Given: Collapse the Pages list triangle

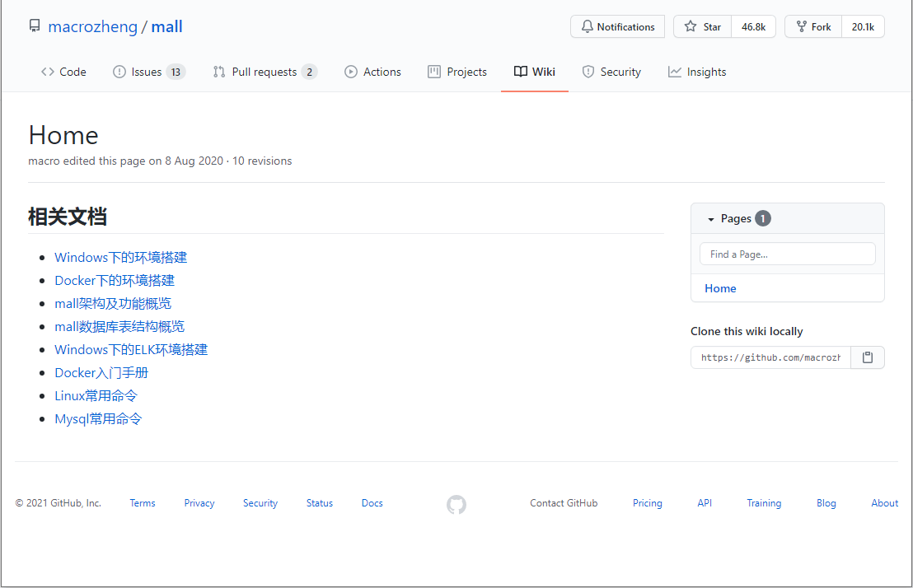Looking at the screenshot, I should click(x=710, y=219).
